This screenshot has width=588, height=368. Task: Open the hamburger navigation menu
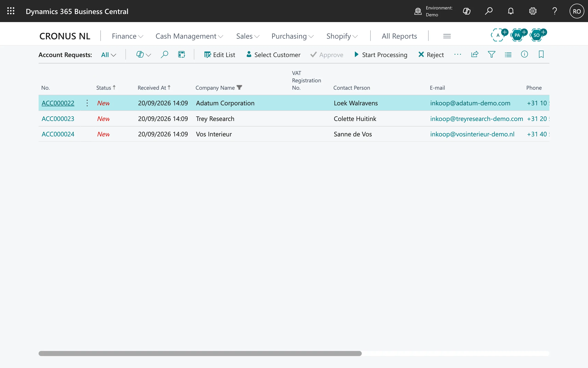pos(447,36)
